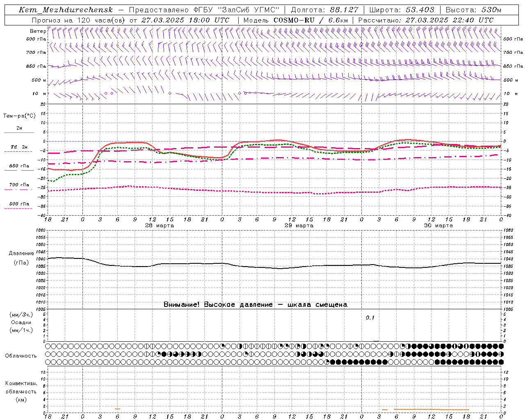
Task: Select the Ветер wind panel label
Action: click(38, 31)
